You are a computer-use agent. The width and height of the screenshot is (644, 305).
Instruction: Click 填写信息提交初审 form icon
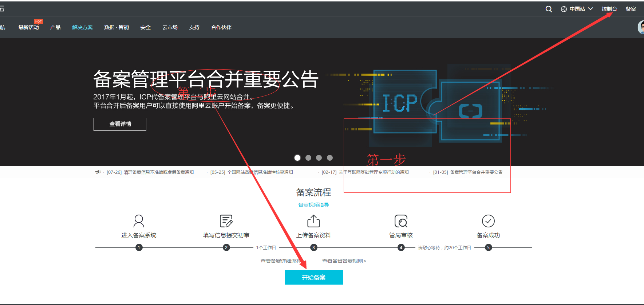pos(226,221)
